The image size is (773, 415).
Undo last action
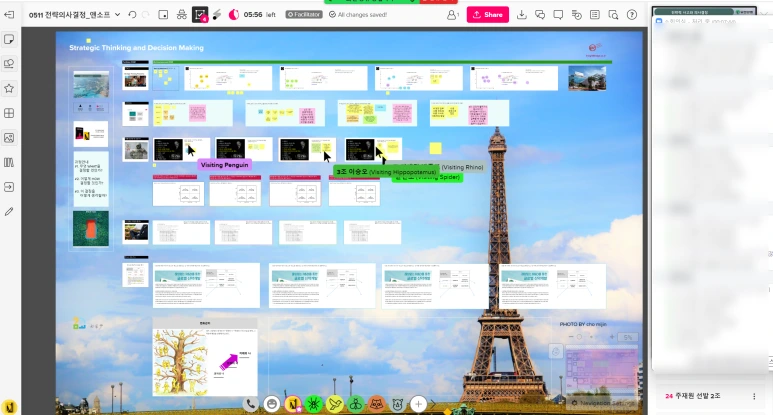[132, 15]
